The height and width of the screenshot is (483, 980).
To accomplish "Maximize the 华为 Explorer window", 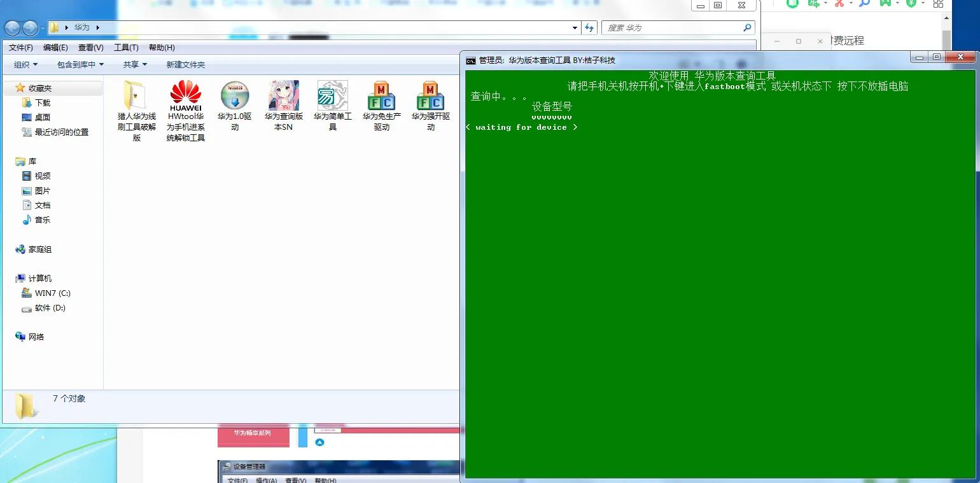I will (x=718, y=5).
